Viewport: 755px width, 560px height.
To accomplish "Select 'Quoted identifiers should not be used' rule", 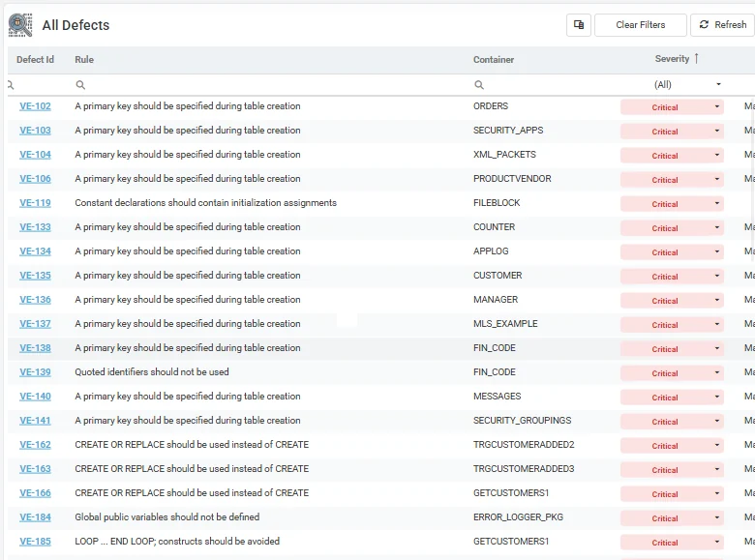I will tap(152, 372).
